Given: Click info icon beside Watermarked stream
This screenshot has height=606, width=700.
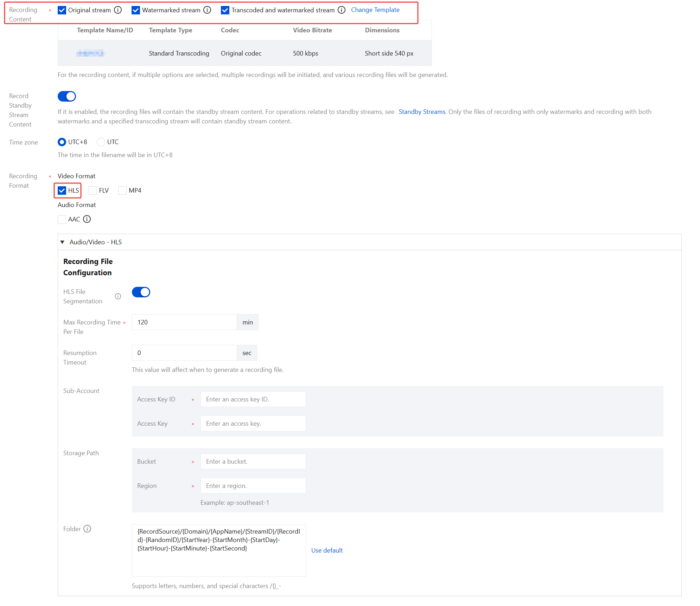Looking at the screenshot, I should pyautogui.click(x=208, y=10).
